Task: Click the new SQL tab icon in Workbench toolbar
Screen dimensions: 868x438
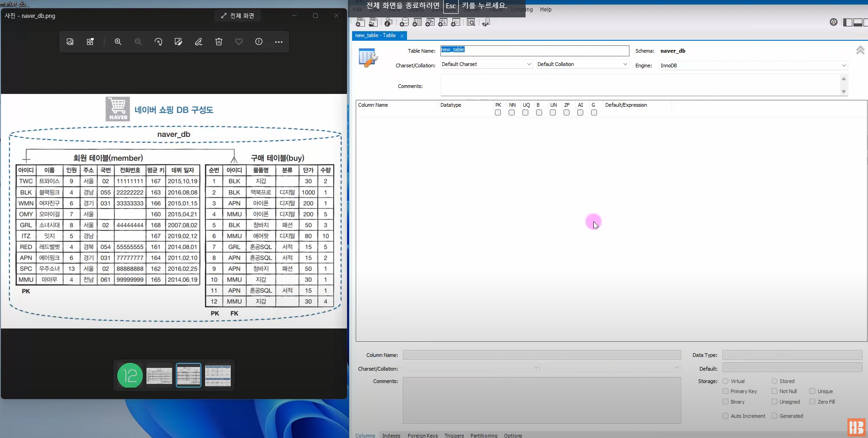Action: (360, 22)
